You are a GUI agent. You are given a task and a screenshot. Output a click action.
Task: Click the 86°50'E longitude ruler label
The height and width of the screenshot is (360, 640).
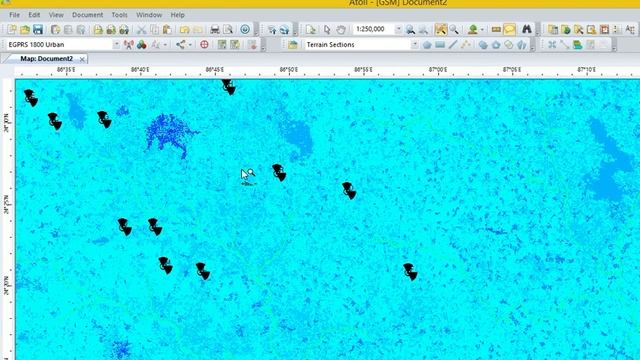coord(289,70)
